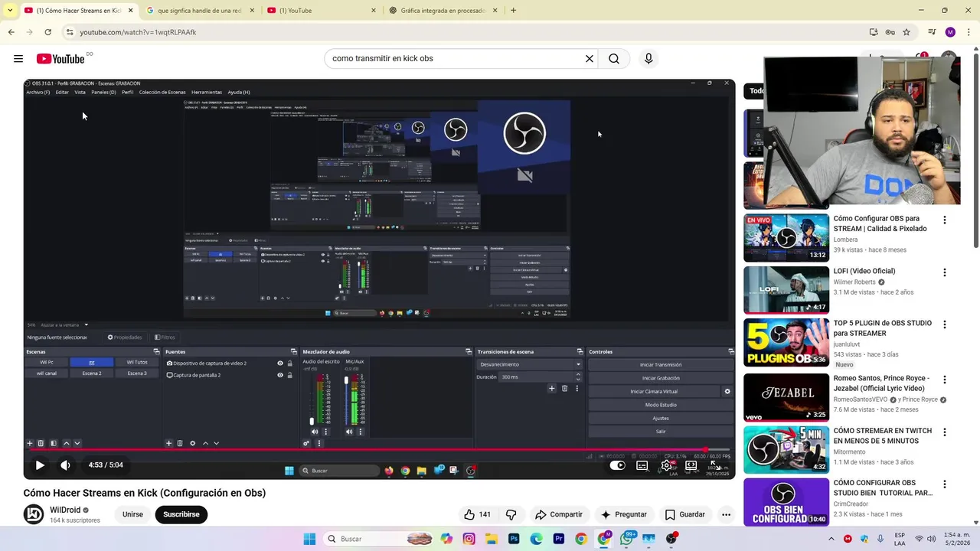The image size is (980, 551).
Task: Bookmark this page with star icon
Action: coord(906,32)
